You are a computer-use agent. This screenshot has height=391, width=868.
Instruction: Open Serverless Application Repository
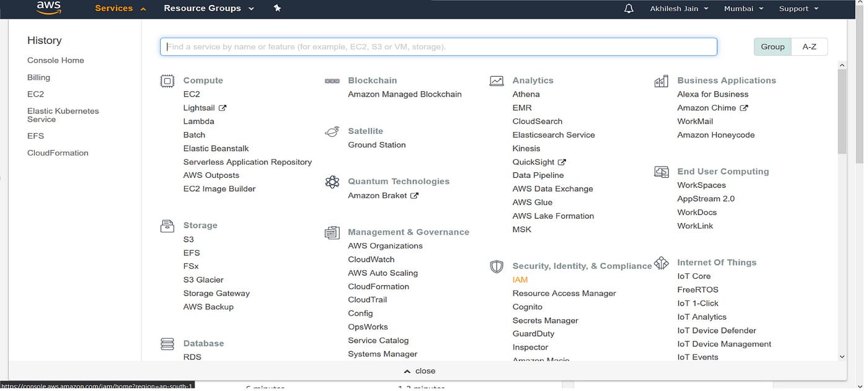click(247, 162)
